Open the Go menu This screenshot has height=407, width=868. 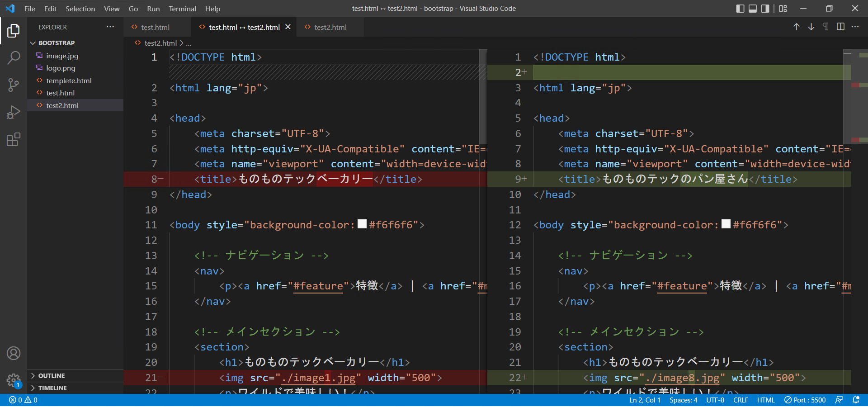pos(133,9)
